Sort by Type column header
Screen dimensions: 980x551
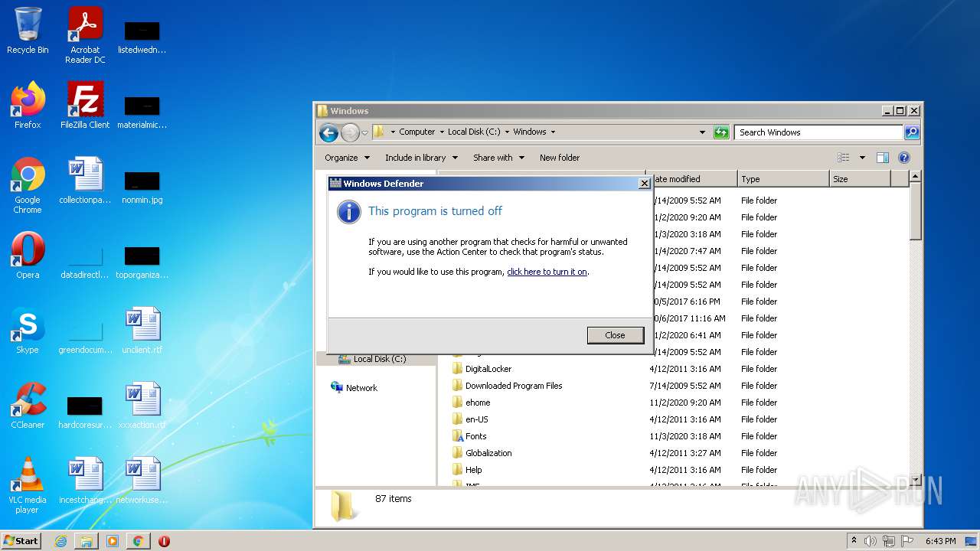click(x=783, y=179)
